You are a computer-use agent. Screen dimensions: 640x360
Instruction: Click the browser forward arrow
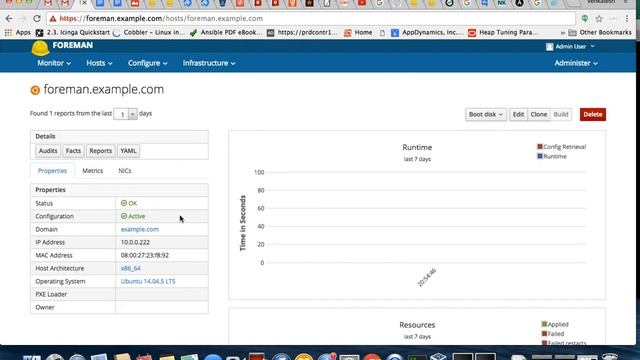[x=23, y=19]
